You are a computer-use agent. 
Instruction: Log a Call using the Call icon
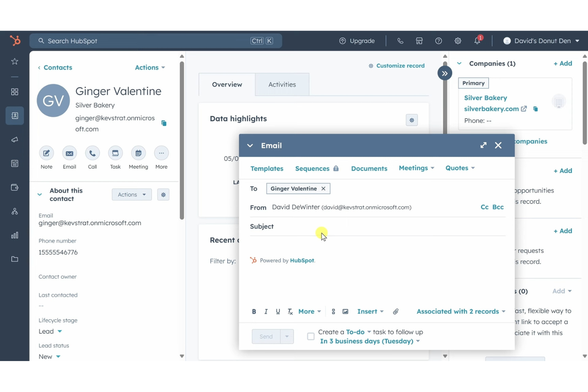pyautogui.click(x=92, y=154)
